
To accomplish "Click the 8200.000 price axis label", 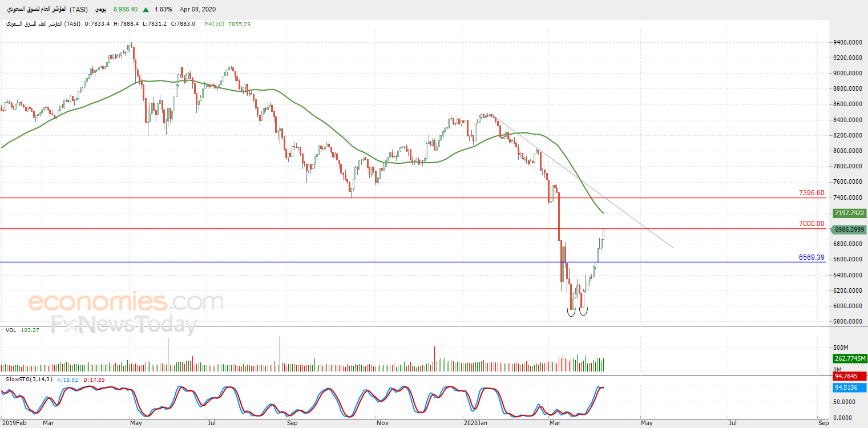I will tap(847, 135).
